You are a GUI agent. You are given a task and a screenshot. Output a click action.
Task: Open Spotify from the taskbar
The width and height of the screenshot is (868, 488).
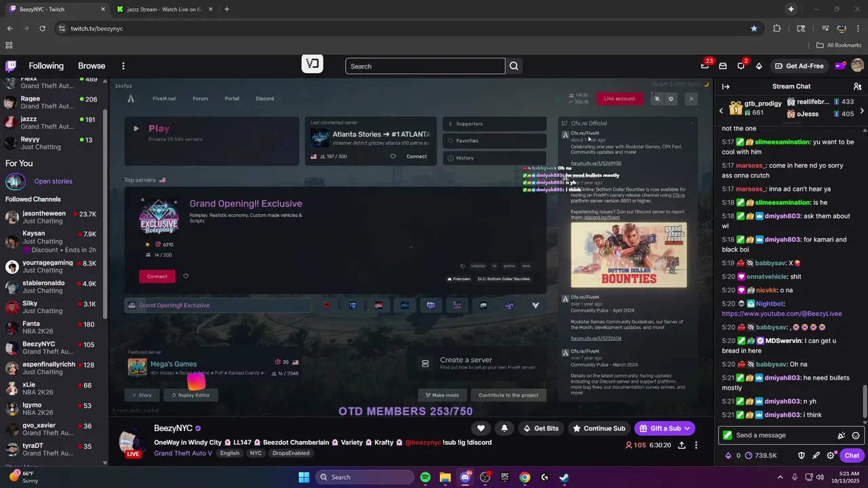(x=425, y=477)
